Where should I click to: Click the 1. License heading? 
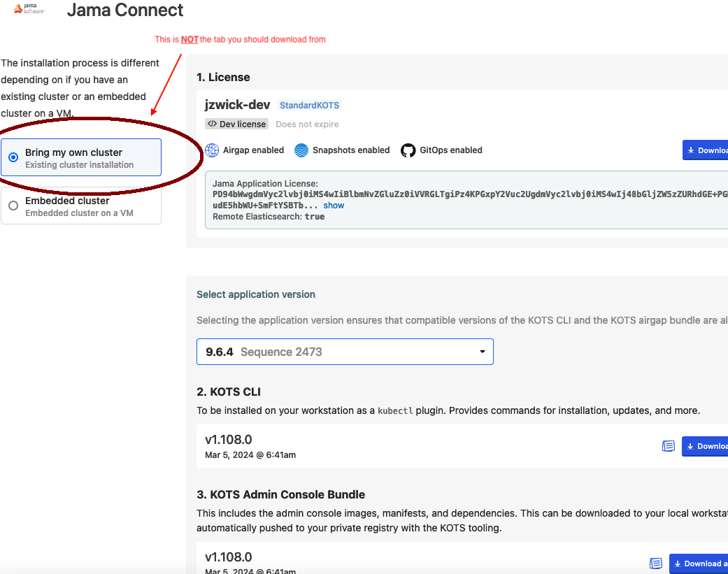[x=223, y=78]
